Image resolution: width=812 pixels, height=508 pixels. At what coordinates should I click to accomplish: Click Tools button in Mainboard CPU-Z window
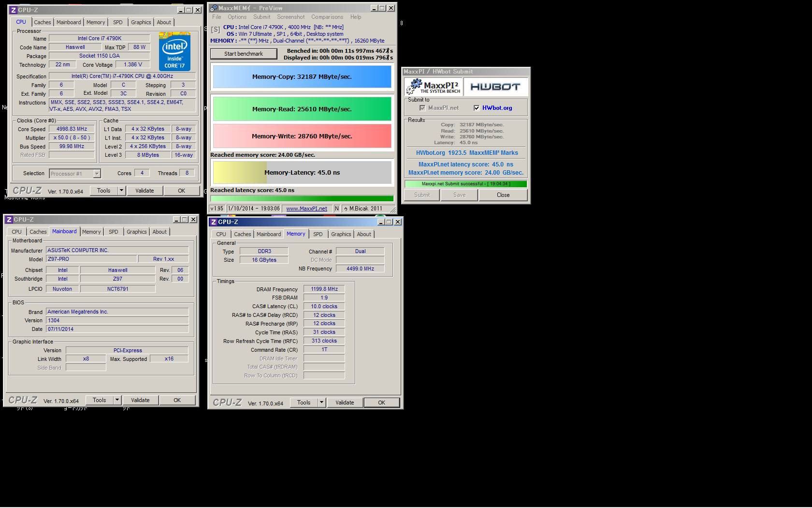tap(100, 400)
